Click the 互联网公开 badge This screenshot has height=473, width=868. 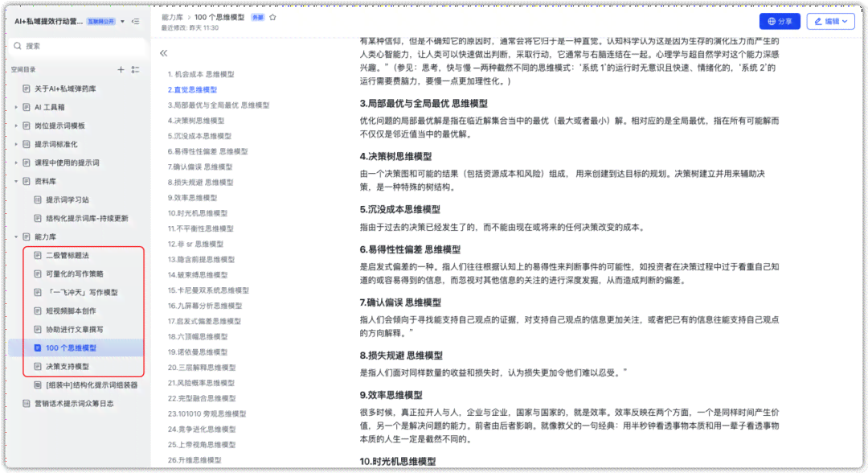100,22
